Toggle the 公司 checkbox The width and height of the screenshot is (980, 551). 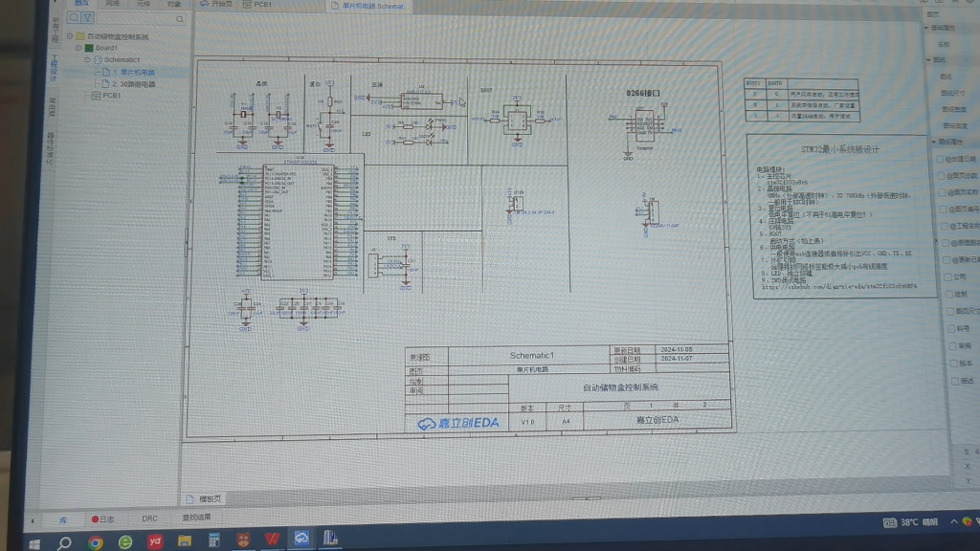(948, 276)
